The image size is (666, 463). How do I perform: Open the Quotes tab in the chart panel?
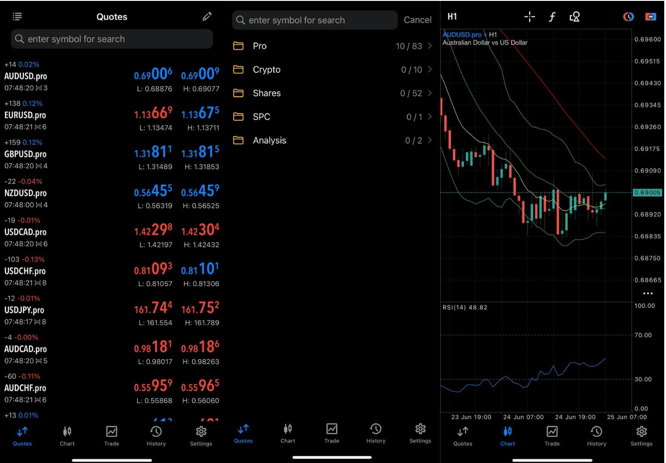point(463,436)
